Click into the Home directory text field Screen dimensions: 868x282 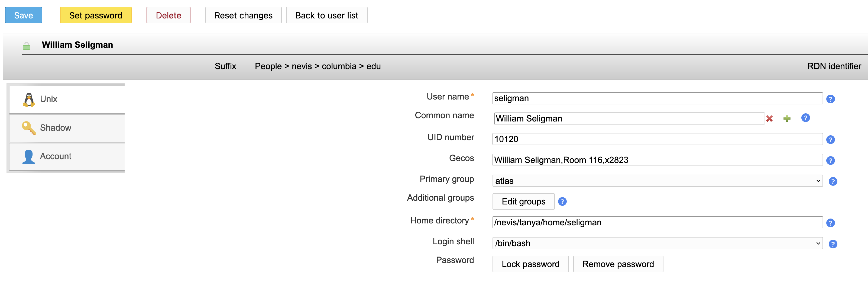[x=657, y=222]
